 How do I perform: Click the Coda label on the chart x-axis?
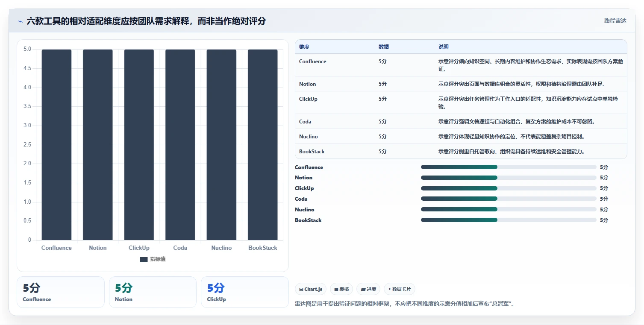tap(180, 248)
